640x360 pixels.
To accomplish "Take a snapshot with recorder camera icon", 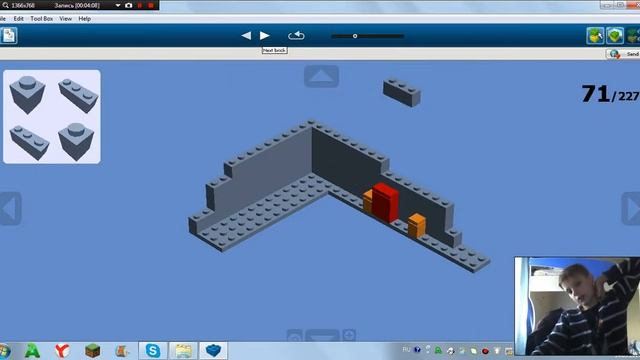I will (129, 5).
